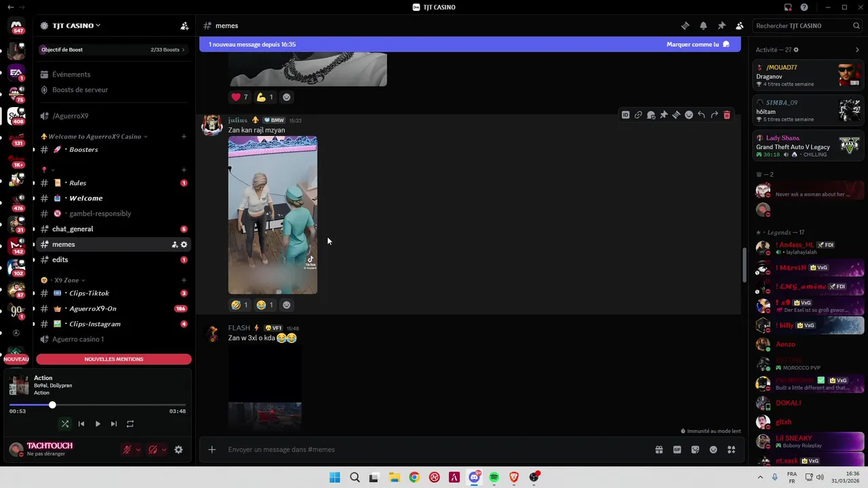Toggle shuffle in the music player
The image size is (868, 488).
pyautogui.click(x=65, y=424)
